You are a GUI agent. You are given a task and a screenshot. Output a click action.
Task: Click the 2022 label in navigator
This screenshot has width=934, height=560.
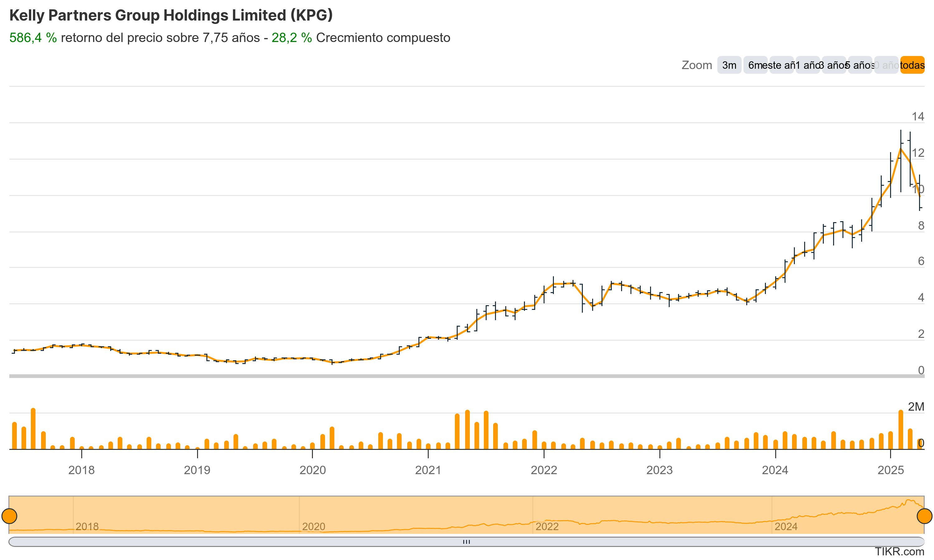[x=547, y=526]
